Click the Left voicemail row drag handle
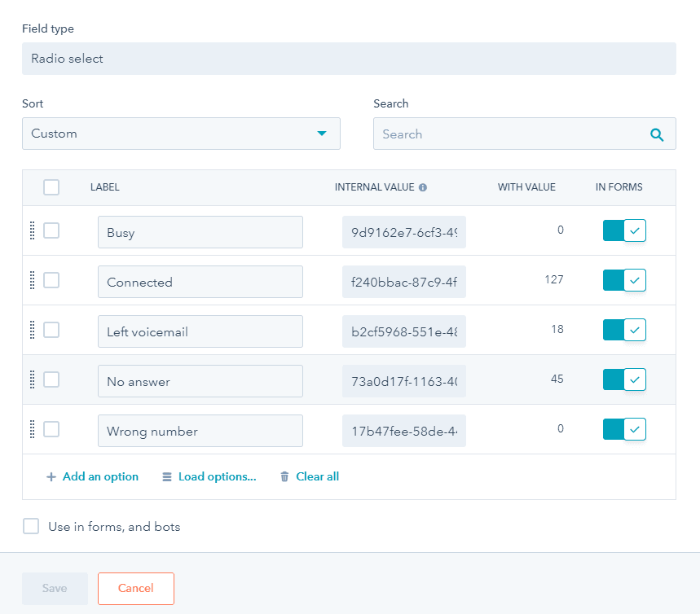The image size is (700, 614). (x=32, y=331)
